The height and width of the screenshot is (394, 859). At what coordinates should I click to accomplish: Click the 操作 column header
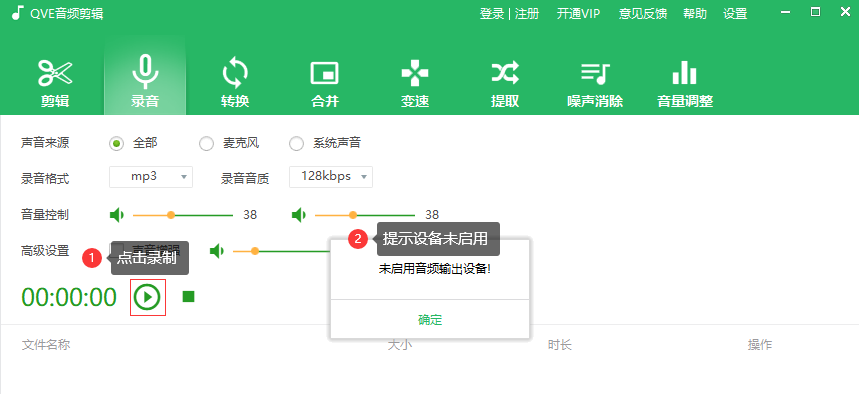760,345
